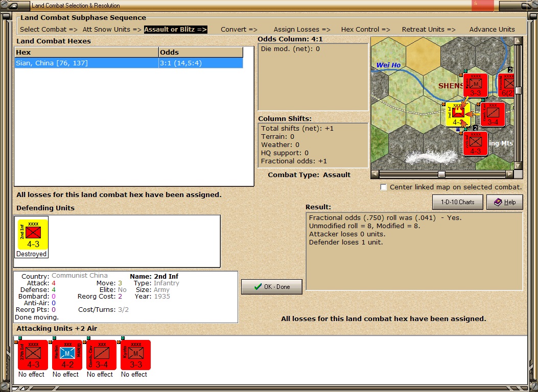Click the Hex column header
538x392 pixels.
(x=86, y=52)
